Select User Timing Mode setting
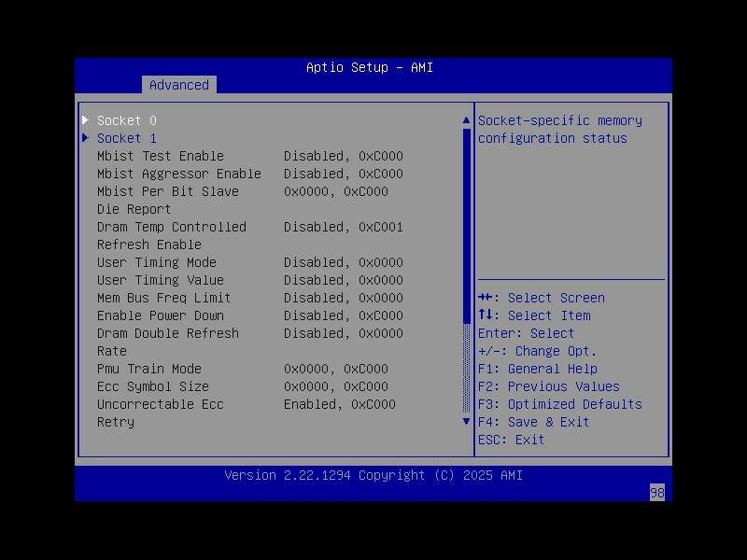Image resolution: width=747 pixels, height=560 pixels. pyautogui.click(x=250, y=262)
